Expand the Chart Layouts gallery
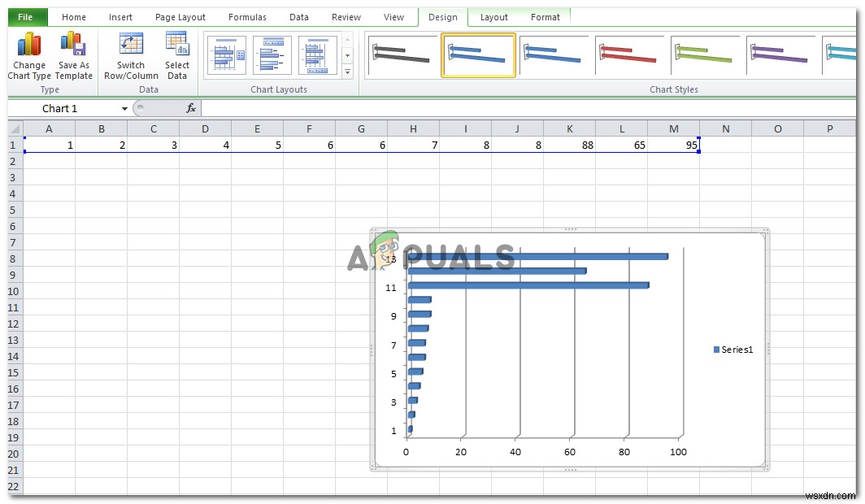 click(x=348, y=72)
